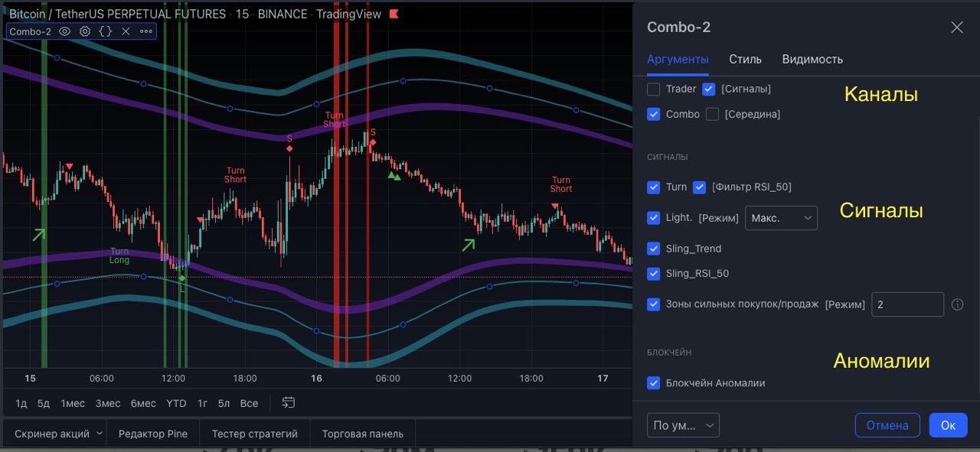Select the Все time range
980x452 pixels.
click(x=249, y=403)
